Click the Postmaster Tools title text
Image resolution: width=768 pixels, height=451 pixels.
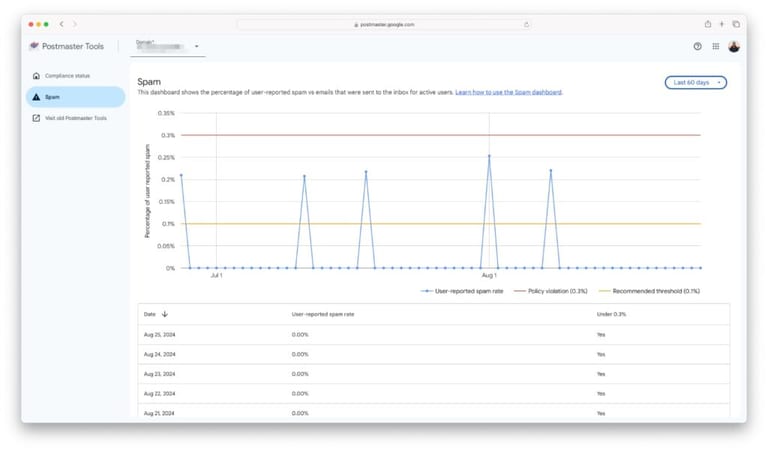point(73,46)
